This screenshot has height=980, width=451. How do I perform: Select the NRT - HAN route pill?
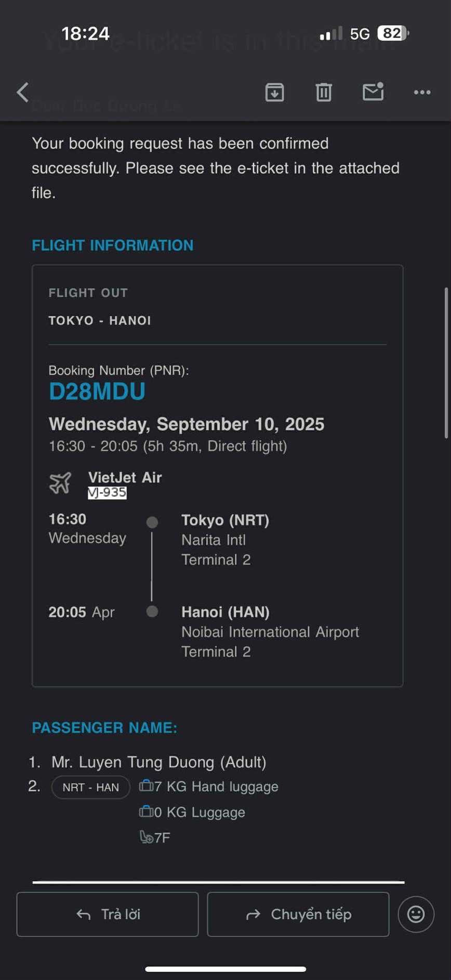tap(90, 787)
